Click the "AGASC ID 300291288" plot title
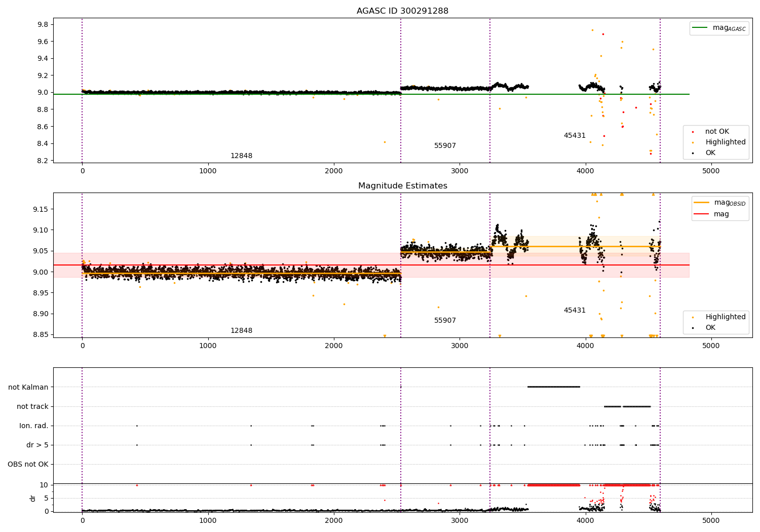 (402, 11)
